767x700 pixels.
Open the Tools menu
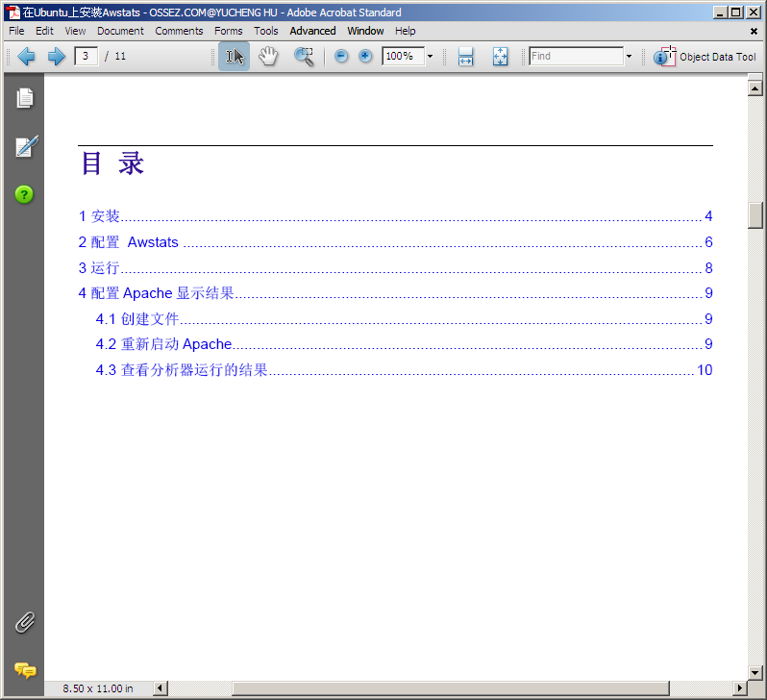[265, 31]
